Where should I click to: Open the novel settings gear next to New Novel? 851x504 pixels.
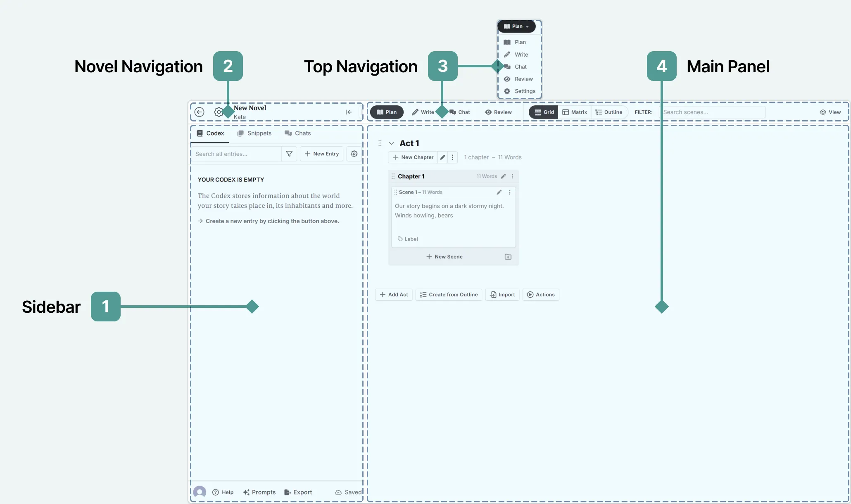219,112
